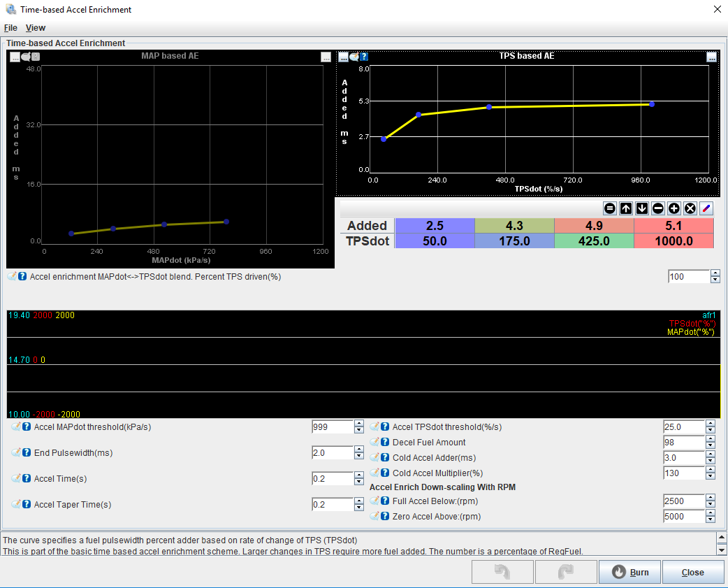
Task: Open options menu at TPS graph top-right corner
Action: [711, 57]
